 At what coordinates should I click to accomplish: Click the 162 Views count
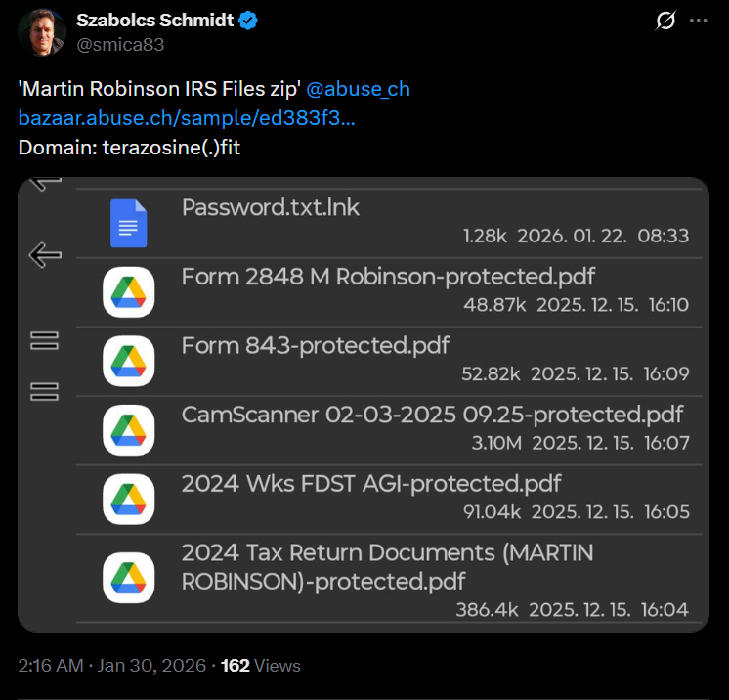pos(260,666)
